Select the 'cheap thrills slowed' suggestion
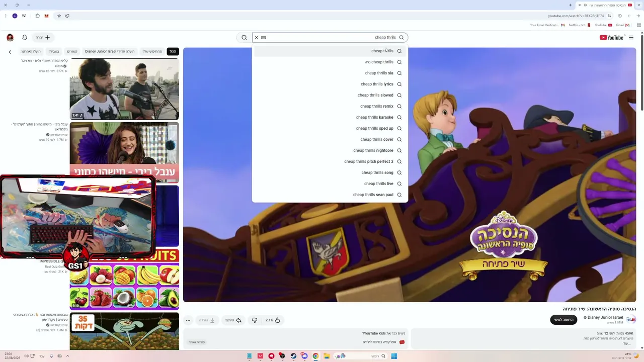Screen dimensions: 644x362 point(330,95)
